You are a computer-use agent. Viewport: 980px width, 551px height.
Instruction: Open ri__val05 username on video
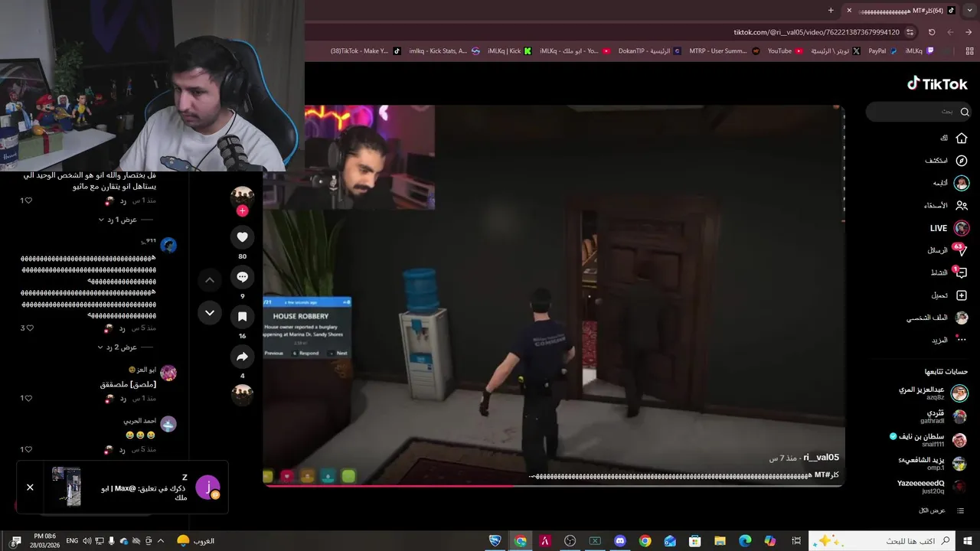pyautogui.click(x=822, y=458)
